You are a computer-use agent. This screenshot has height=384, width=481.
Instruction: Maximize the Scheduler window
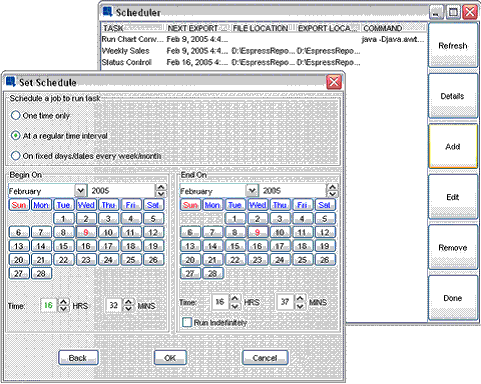pyautogui.click(x=453, y=12)
